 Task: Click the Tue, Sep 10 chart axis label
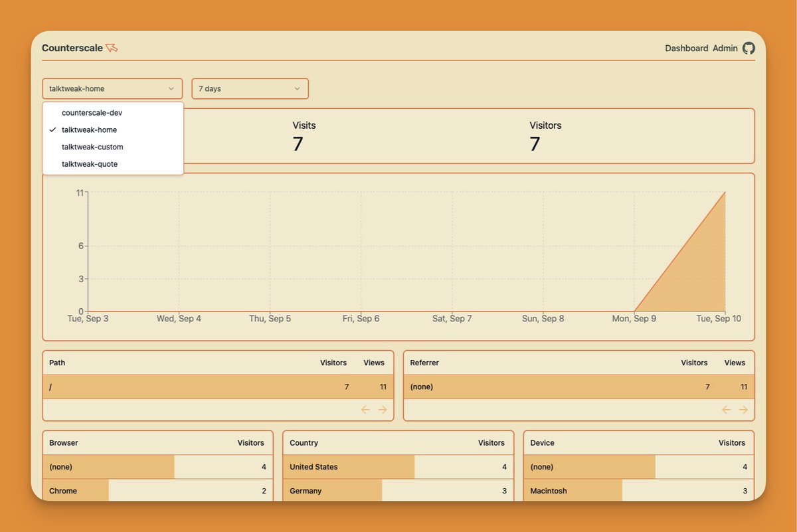[x=719, y=319]
